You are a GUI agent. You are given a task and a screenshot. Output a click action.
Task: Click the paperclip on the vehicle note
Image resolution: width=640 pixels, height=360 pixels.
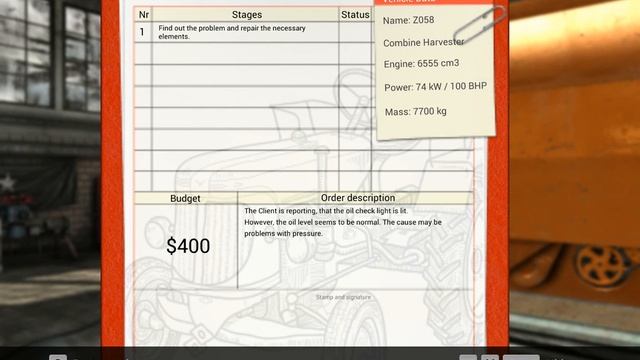(480, 24)
